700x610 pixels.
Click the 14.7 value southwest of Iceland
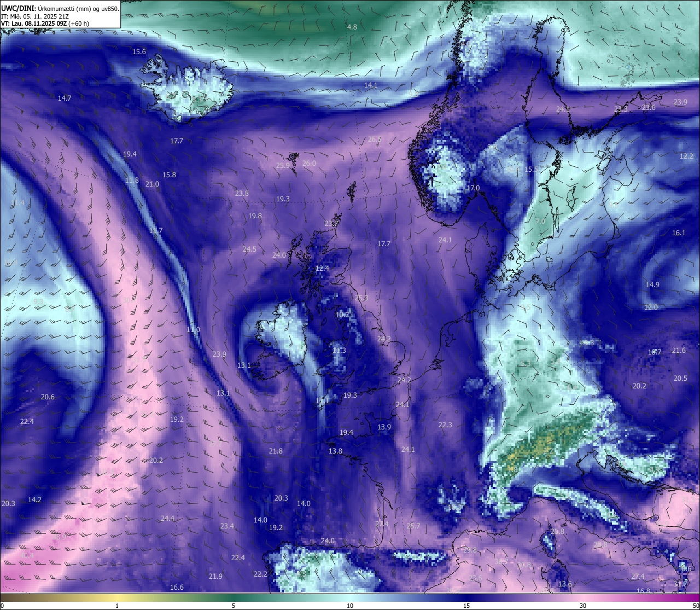65,98
